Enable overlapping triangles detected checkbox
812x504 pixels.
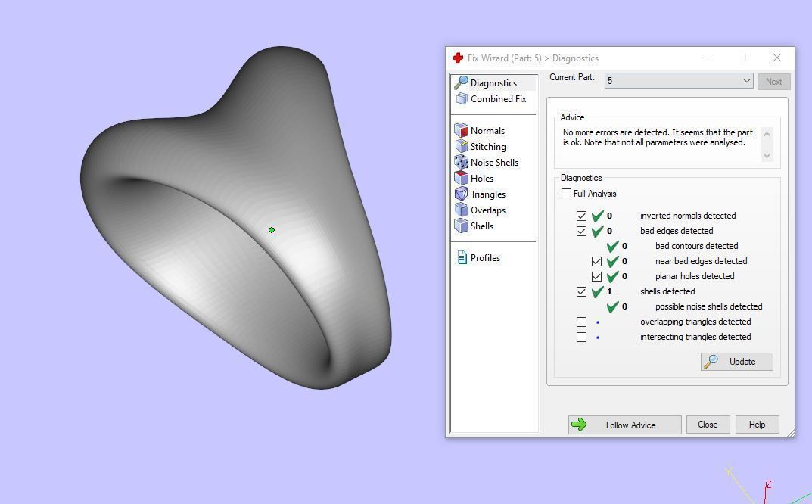(581, 322)
